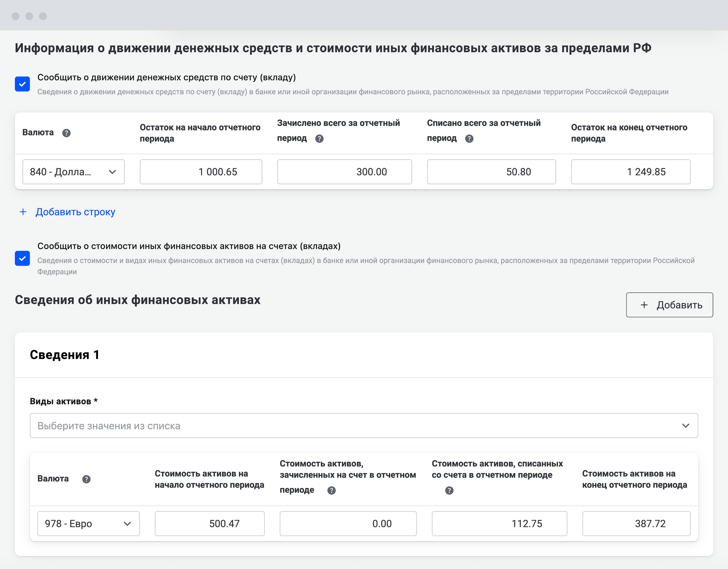Expand Виды активов selection list

pyautogui.click(x=364, y=426)
